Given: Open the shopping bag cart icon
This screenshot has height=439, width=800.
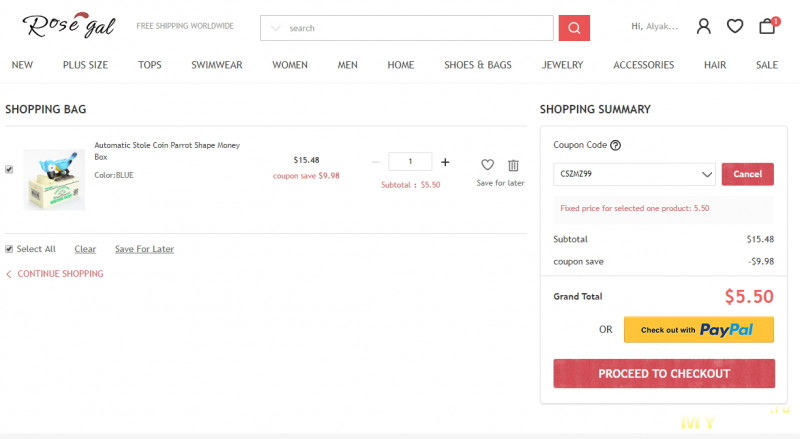Looking at the screenshot, I should click(767, 26).
